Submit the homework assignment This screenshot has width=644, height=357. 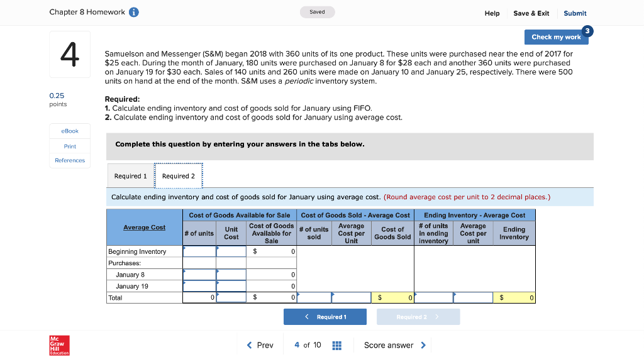[575, 13]
